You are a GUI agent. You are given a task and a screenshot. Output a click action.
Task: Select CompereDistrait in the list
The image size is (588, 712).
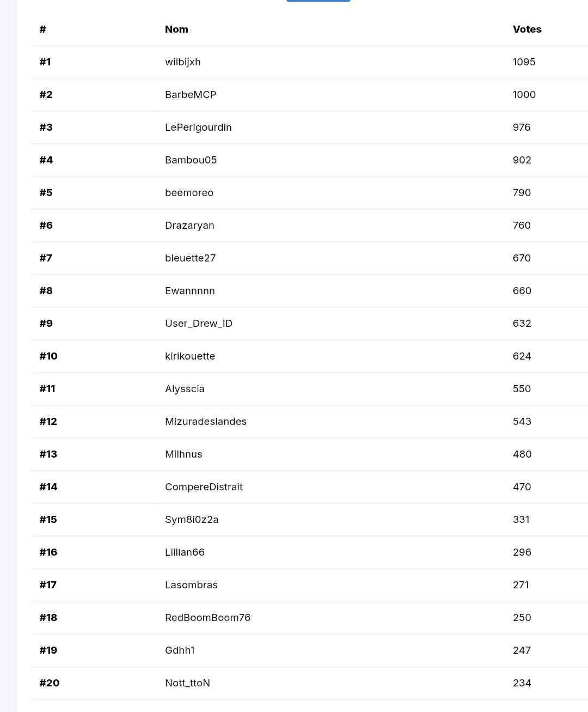click(204, 487)
